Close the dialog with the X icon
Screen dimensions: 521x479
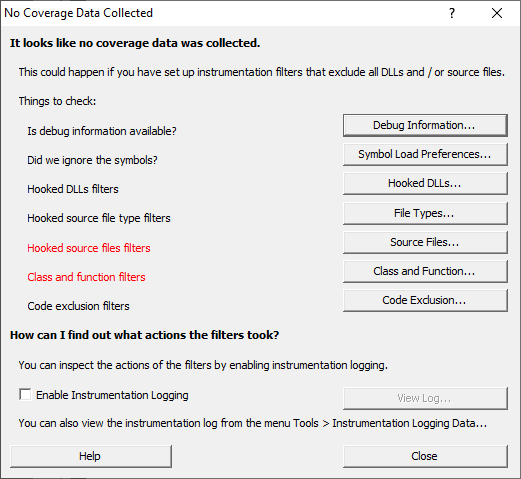coord(497,13)
